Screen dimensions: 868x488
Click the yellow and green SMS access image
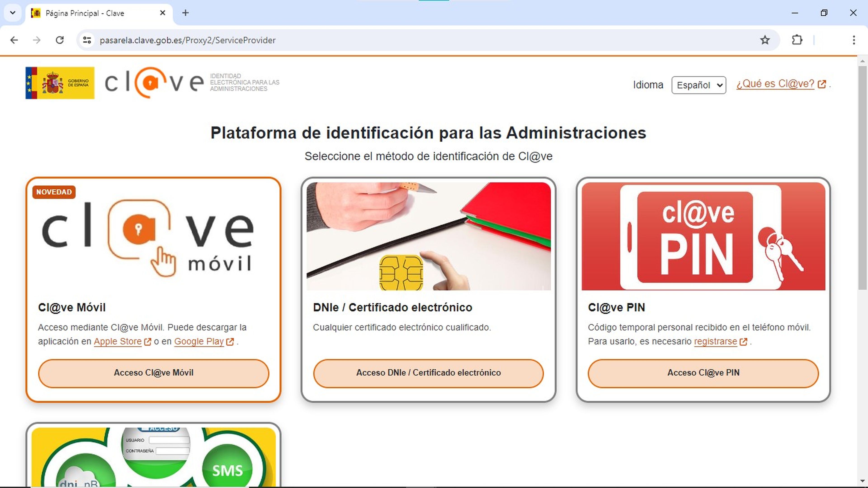tap(153, 457)
